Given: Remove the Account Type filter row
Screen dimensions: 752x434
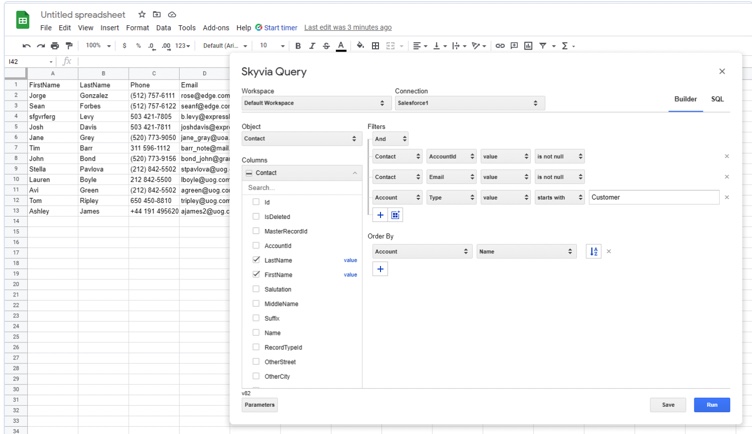Looking at the screenshot, I should (x=727, y=197).
